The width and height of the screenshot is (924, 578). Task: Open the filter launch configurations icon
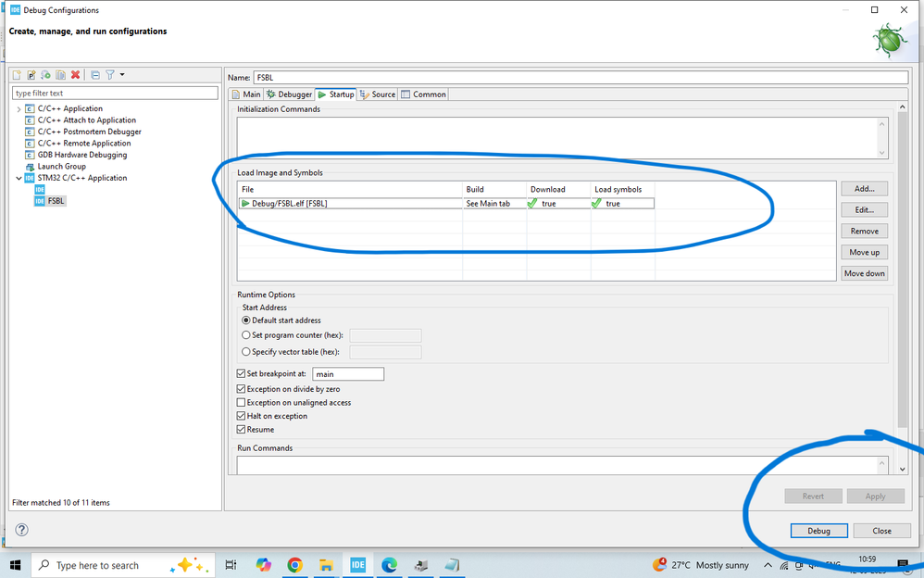(110, 74)
